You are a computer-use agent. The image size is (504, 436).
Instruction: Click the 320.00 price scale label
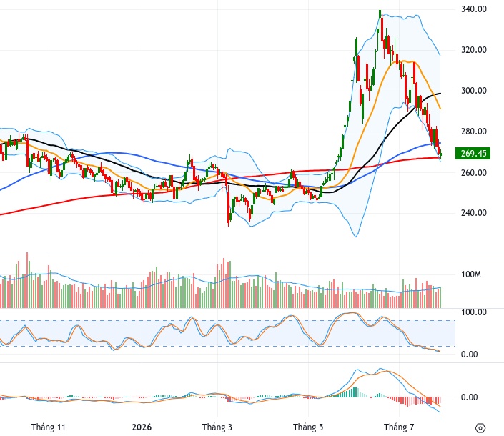tap(474, 50)
